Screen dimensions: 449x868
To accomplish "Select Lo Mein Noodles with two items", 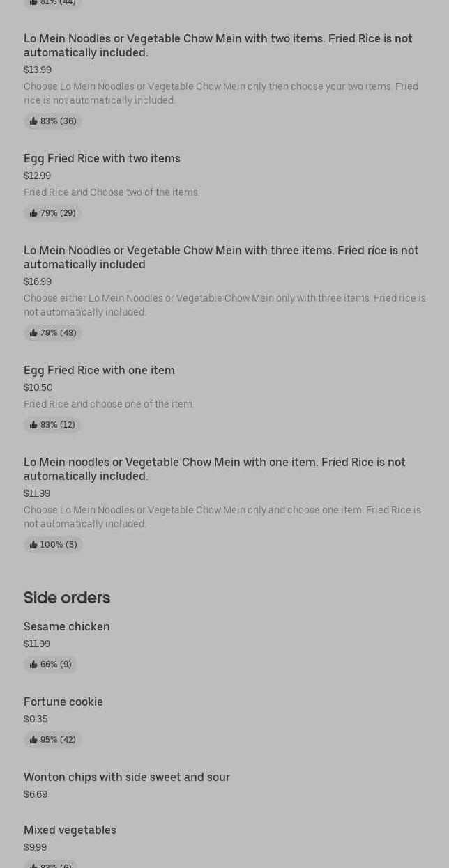I will click(218, 45).
